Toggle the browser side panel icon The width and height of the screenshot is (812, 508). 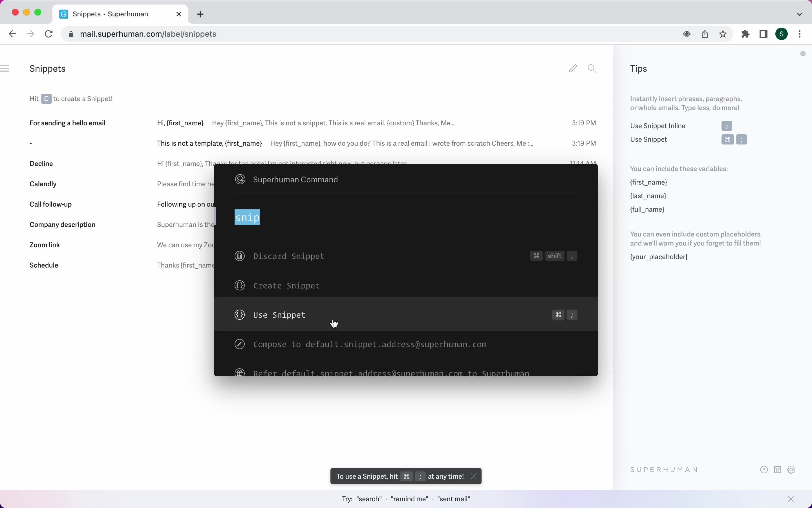(x=763, y=34)
